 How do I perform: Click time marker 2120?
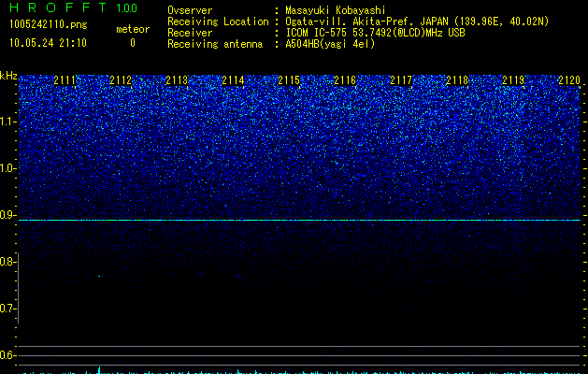point(569,80)
